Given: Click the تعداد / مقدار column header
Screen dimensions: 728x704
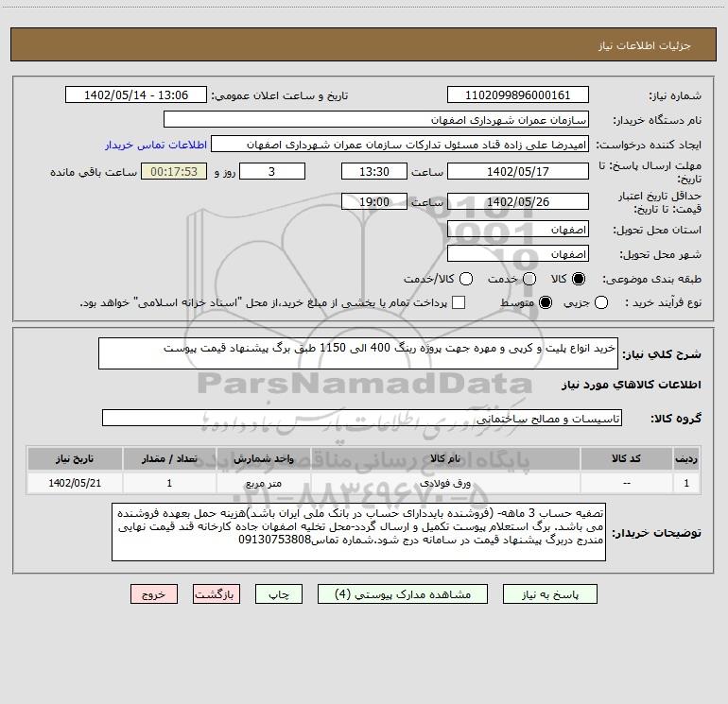Looking at the screenshot, I should [169, 458].
